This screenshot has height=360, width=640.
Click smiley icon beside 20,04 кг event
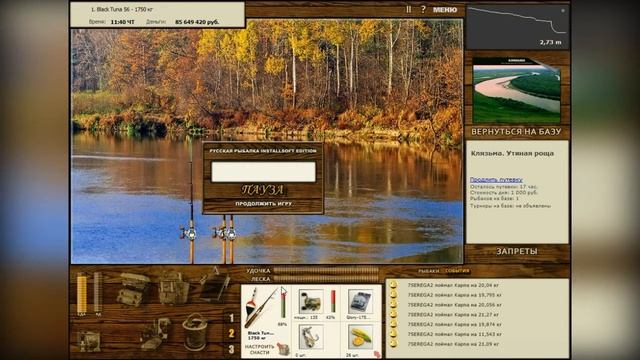tap(393, 285)
